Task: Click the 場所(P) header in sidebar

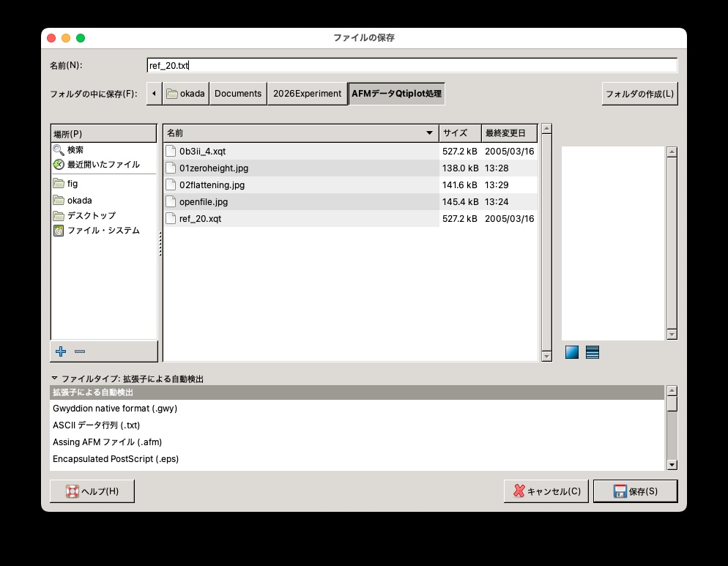Action: click(x=103, y=134)
